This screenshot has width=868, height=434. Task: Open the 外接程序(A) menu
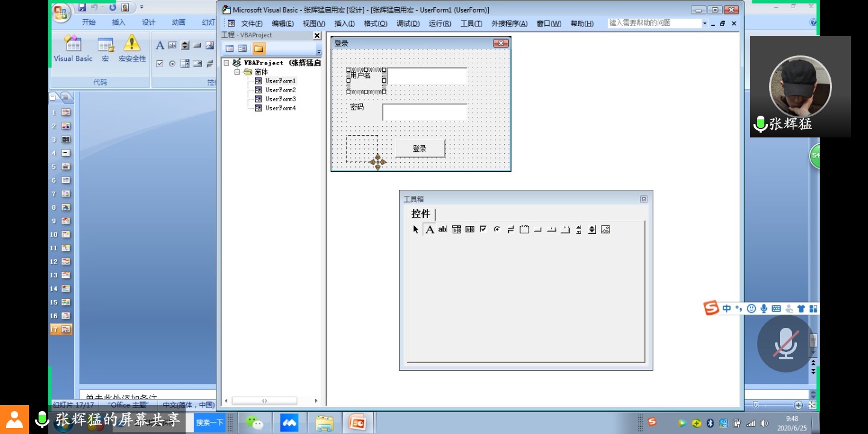(509, 24)
